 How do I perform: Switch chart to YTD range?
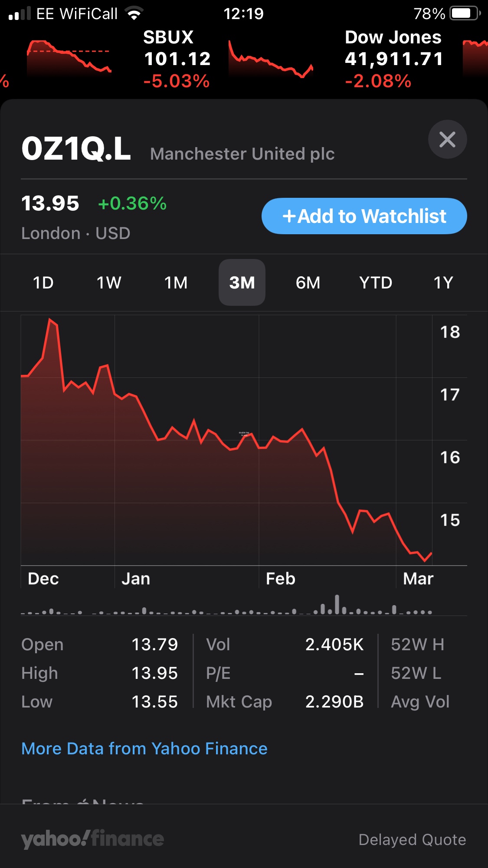coord(376,283)
